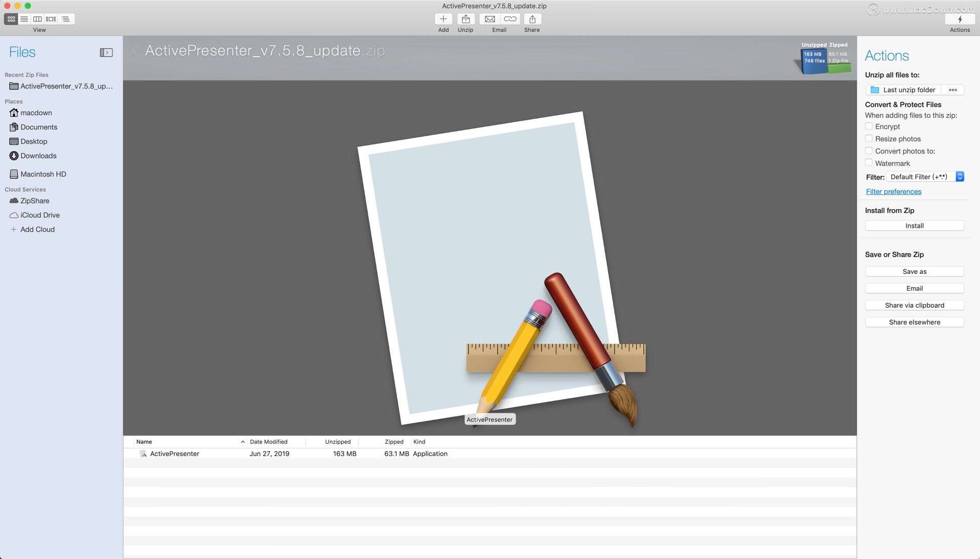Click Share via clipboard button
980x559 pixels.
tap(914, 305)
